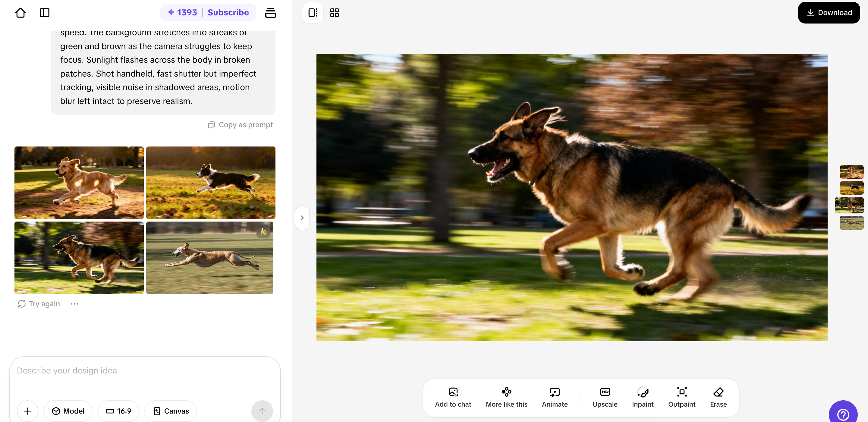This screenshot has width=868, height=422.
Task: Click Try again to regenerate
Action: click(39, 304)
